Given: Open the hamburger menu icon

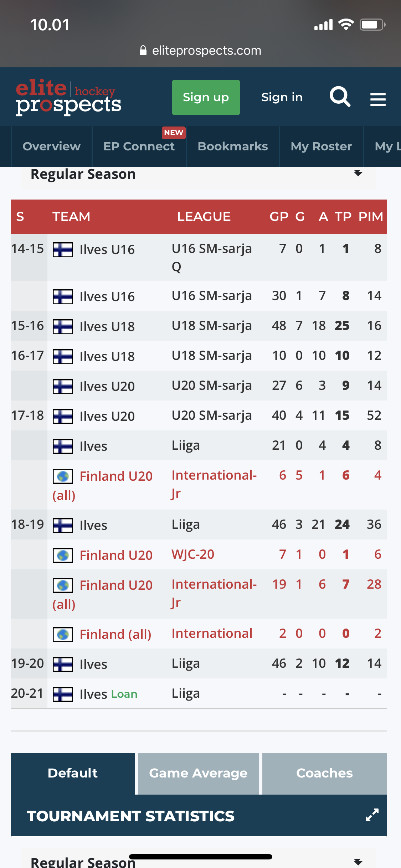Looking at the screenshot, I should click(x=378, y=99).
